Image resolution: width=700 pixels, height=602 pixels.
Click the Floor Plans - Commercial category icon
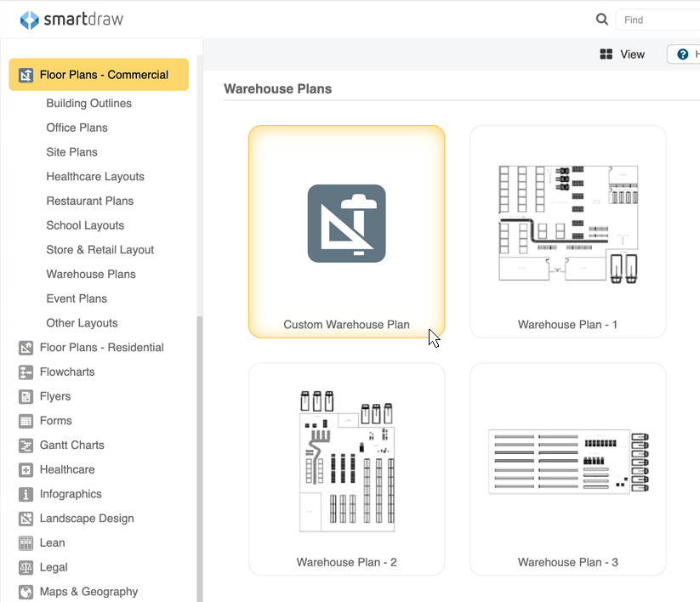pyautogui.click(x=26, y=75)
